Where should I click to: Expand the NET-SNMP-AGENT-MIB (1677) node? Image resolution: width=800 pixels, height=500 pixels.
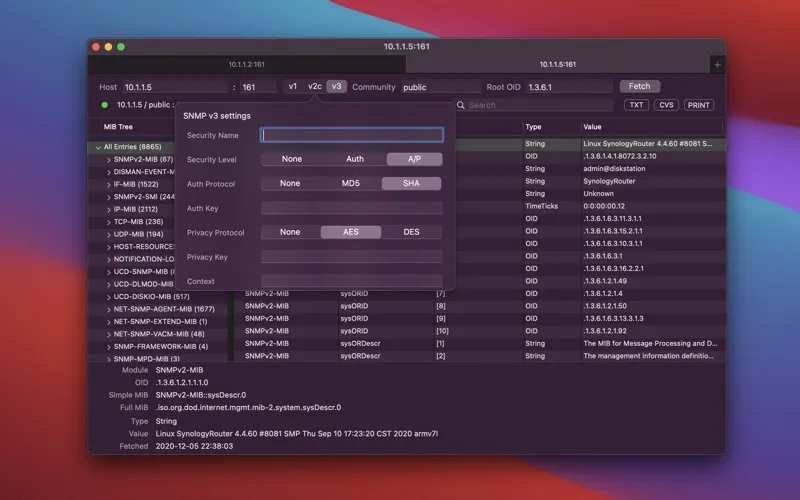pyautogui.click(x=109, y=309)
